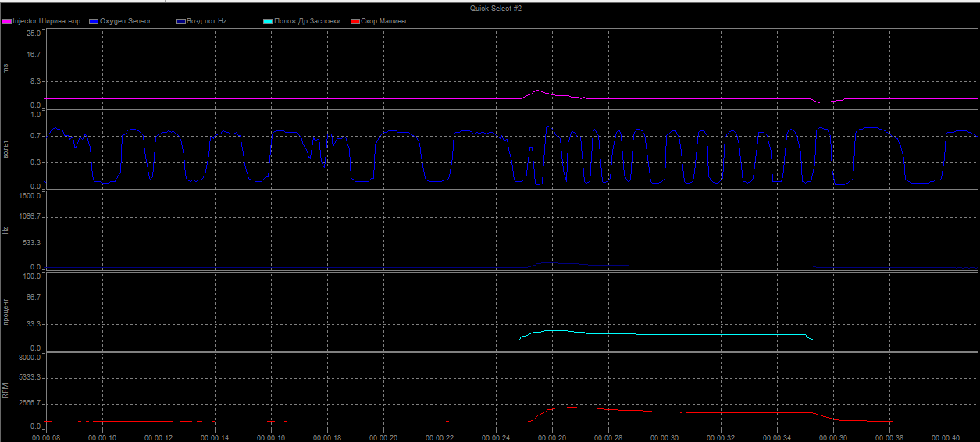980x442 pixels.
Task: Click the magenta Injector legend swatch
Action: [x=8, y=21]
